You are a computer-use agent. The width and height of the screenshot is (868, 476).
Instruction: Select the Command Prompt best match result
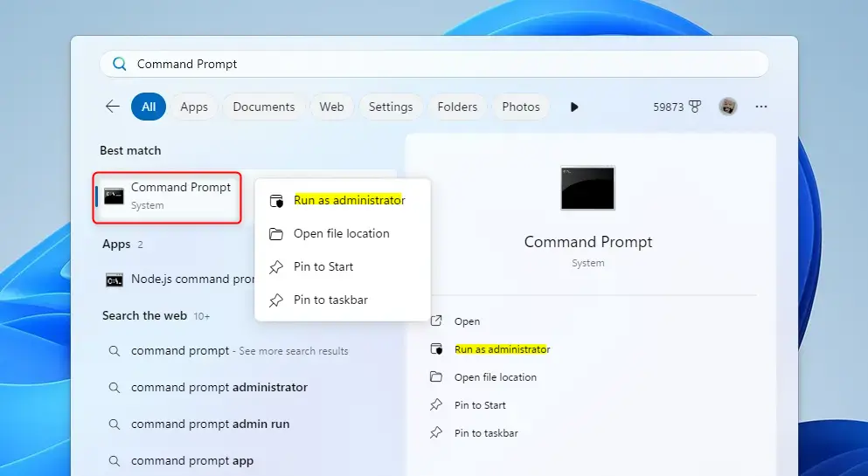(x=167, y=197)
